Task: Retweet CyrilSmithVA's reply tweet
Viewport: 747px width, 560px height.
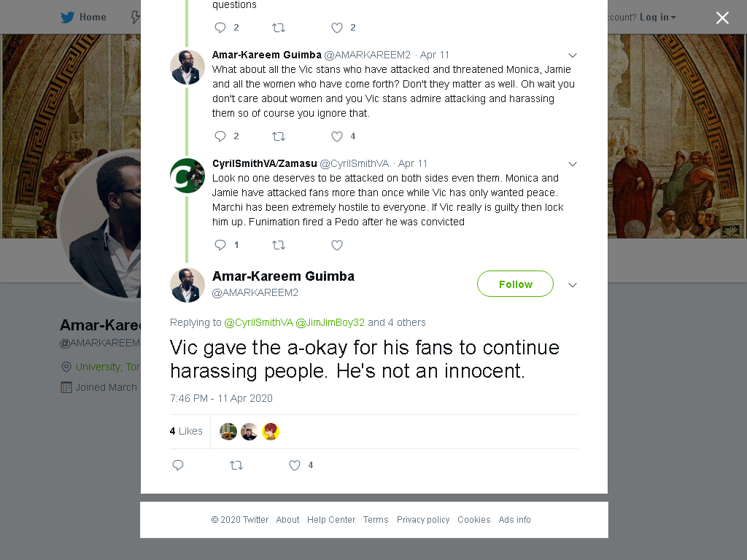Action: (x=279, y=245)
